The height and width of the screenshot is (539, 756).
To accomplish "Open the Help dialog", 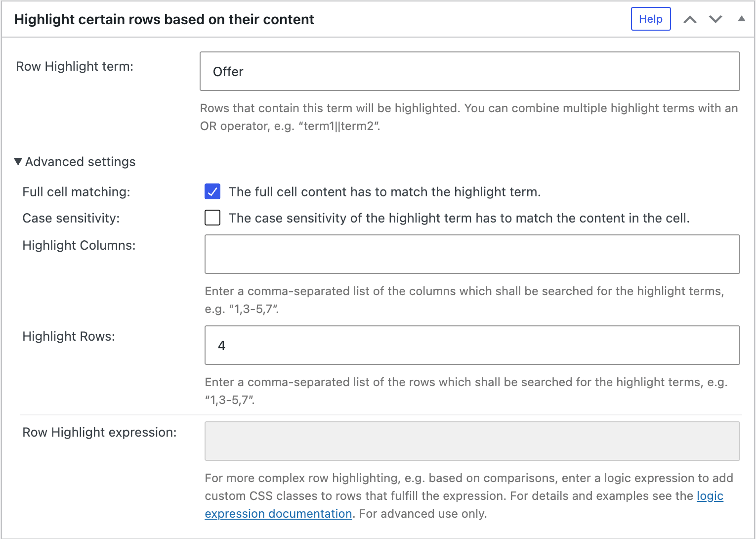I will [650, 19].
